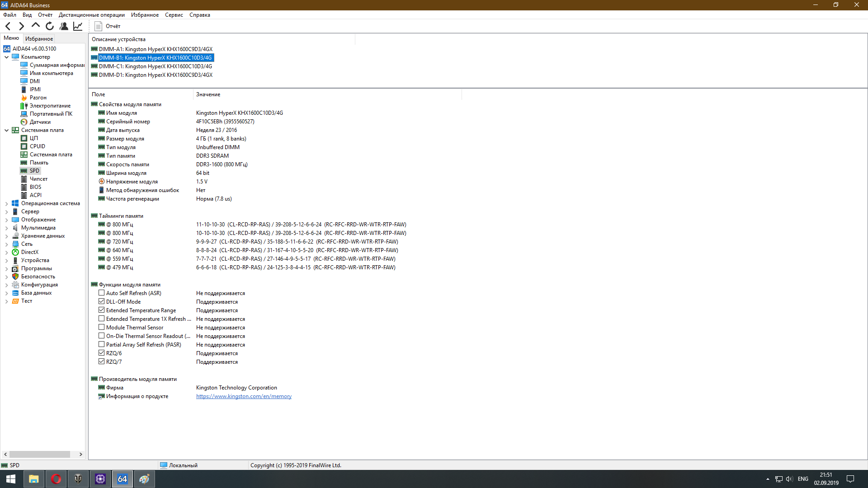Image resolution: width=868 pixels, height=488 pixels.
Task: Open CPUID item in sidebar tree
Action: point(37,146)
